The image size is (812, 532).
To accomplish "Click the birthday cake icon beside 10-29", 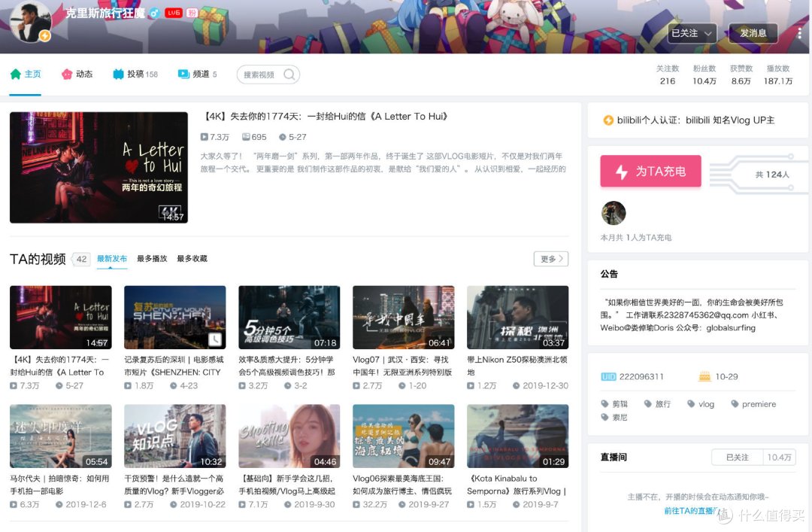I will (x=704, y=376).
